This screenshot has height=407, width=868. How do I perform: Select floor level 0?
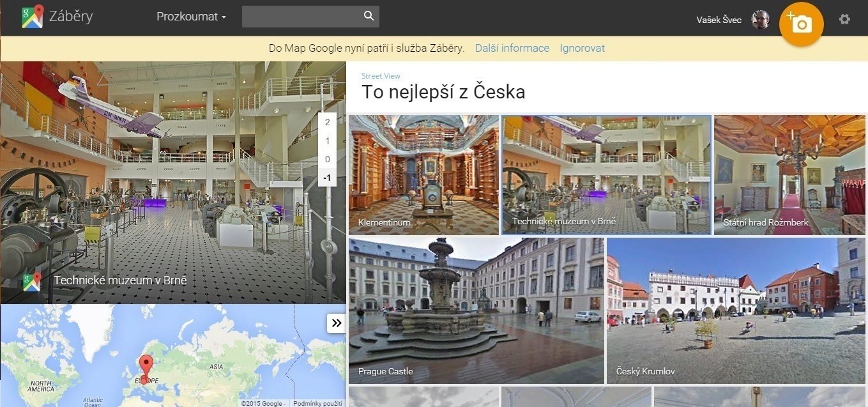327,159
